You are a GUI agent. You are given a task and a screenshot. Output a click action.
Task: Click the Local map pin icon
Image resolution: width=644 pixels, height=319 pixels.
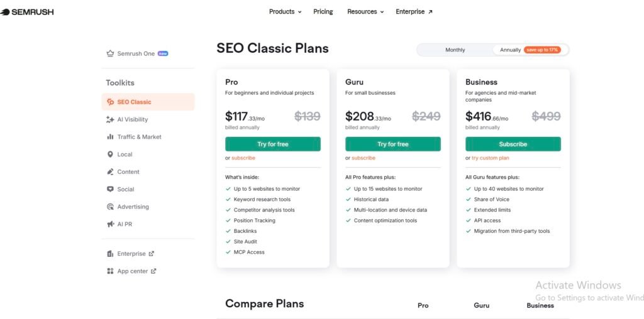point(111,154)
